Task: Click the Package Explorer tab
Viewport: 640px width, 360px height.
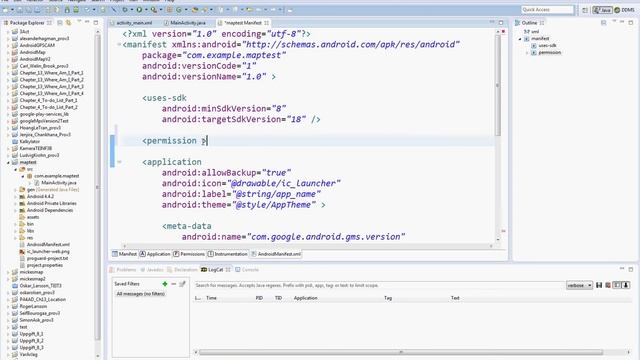Action: [27, 23]
